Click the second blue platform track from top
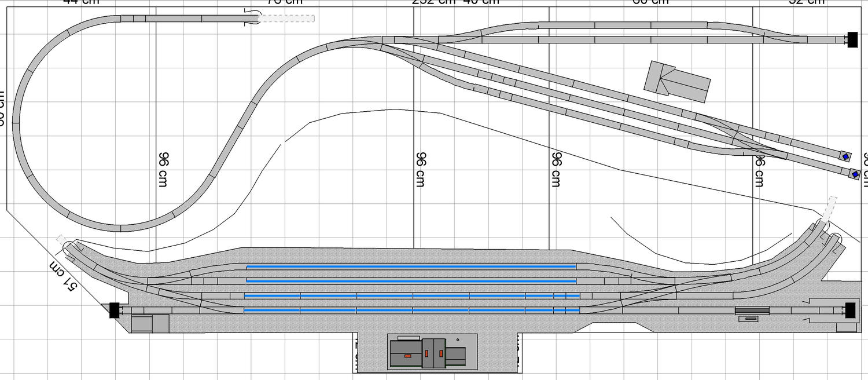 (x=411, y=281)
